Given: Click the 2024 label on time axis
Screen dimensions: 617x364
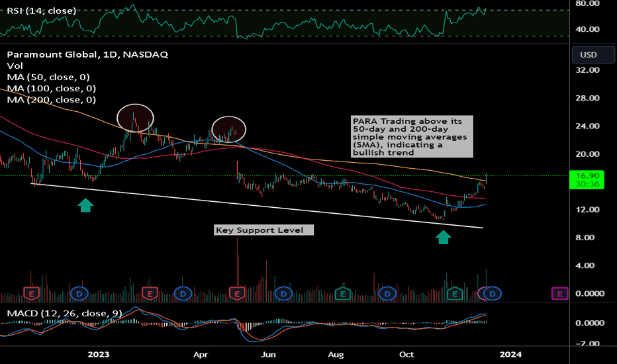Looking at the screenshot, I should point(510,355).
